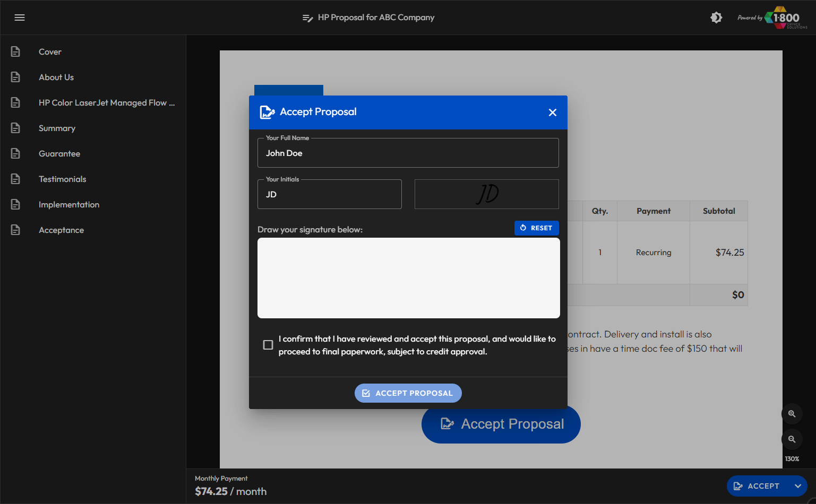816x504 pixels.
Task: Click the JD initials preview box
Action: pyautogui.click(x=487, y=194)
